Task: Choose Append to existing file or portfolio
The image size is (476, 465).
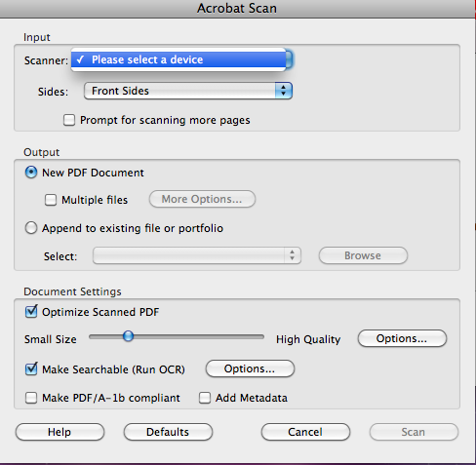Action: (31, 228)
